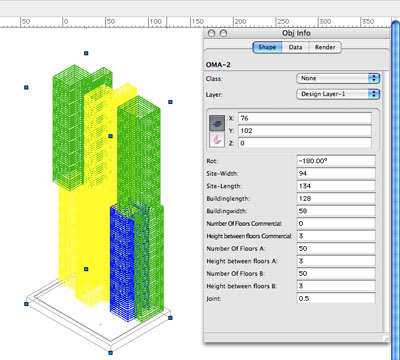Switch to the Render tab
The height and width of the screenshot is (360, 400).
[325, 47]
